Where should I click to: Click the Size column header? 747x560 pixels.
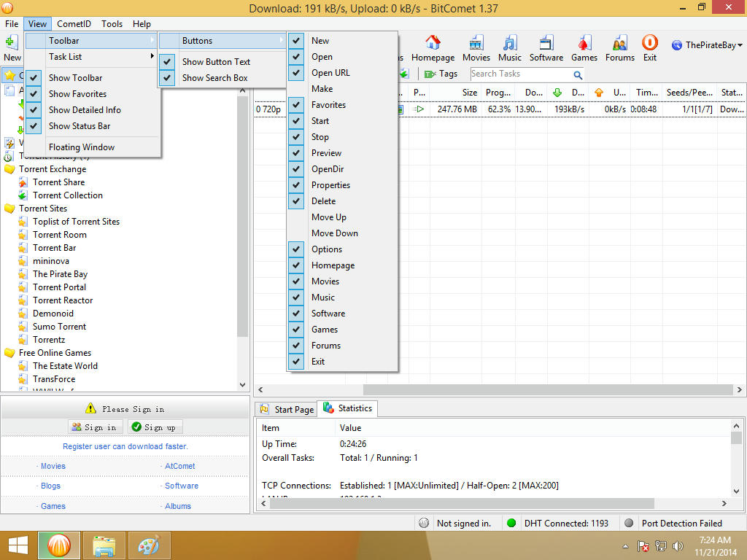click(455, 93)
